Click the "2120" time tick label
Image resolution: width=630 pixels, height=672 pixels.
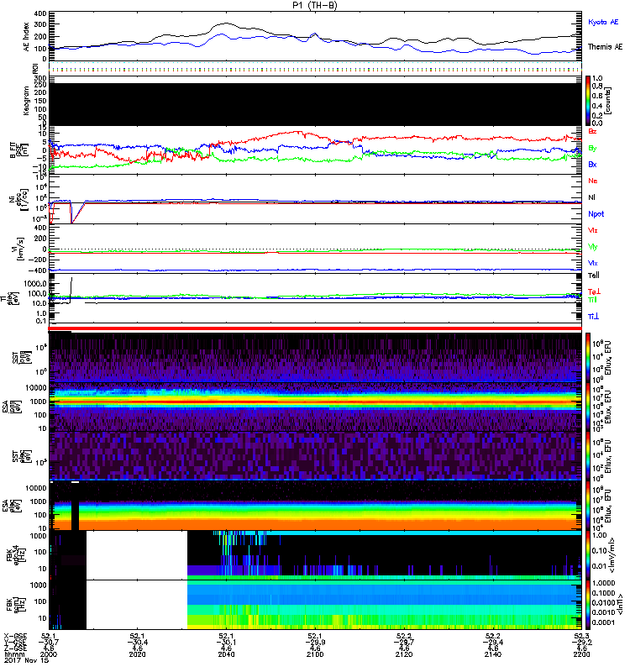coord(404,654)
